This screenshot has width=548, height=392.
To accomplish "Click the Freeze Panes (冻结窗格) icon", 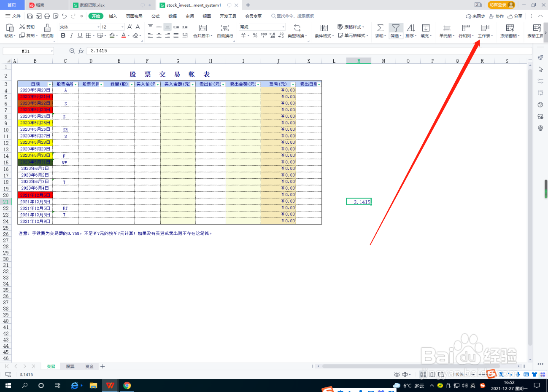I will [x=510, y=28].
